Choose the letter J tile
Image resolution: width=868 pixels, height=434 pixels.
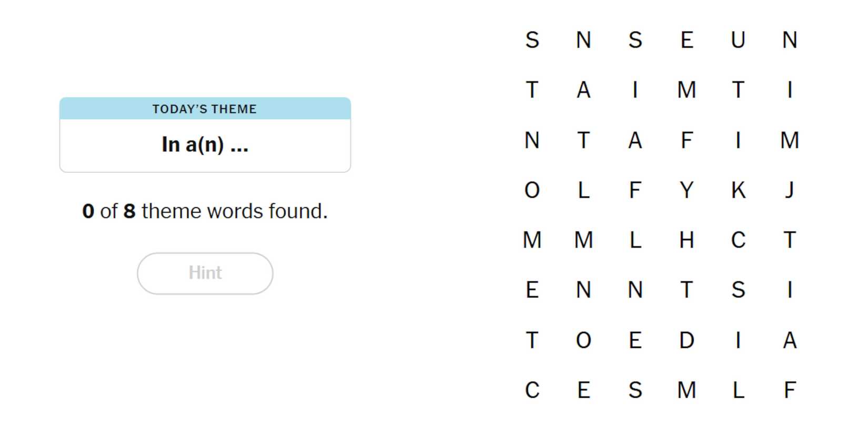pyautogui.click(x=789, y=190)
